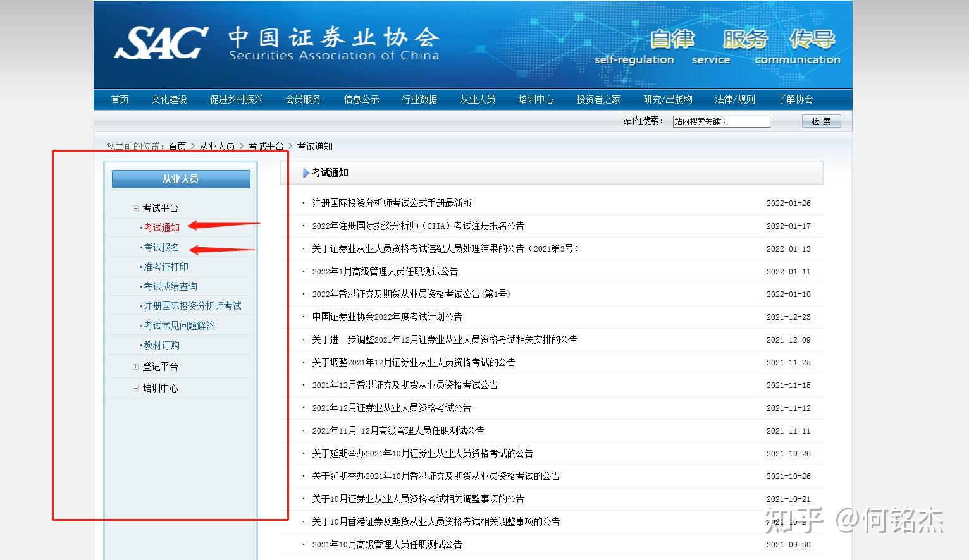Viewport: 969px width, 560px height.
Task: Click the date 2022-01-26
Action: click(x=788, y=204)
